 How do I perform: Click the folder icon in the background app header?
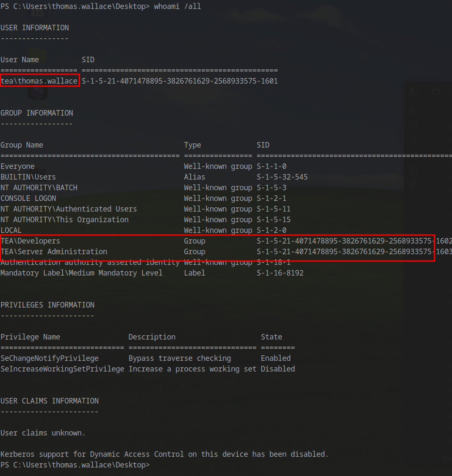click(x=436, y=90)
